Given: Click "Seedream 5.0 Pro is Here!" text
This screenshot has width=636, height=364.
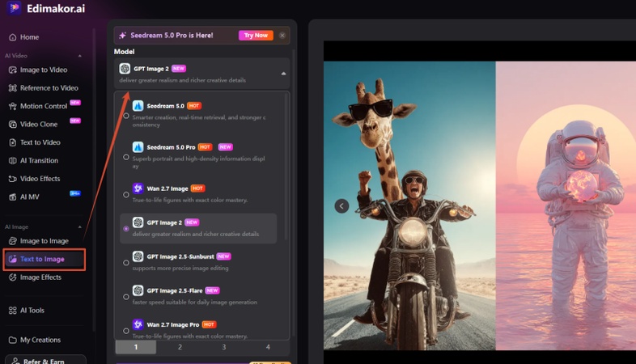Looking at the screenshot, I should click(172, 36).
